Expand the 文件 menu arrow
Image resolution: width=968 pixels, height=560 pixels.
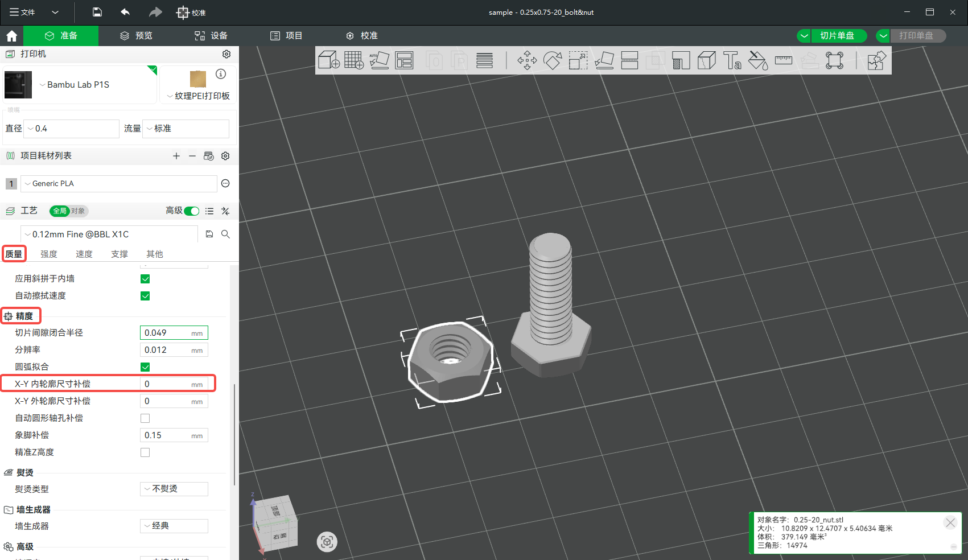tap(55, 12)
